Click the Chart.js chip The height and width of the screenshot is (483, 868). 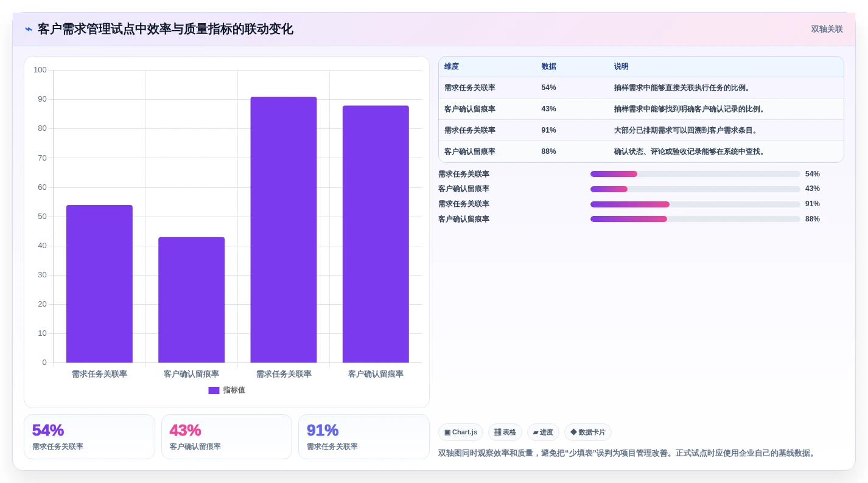pos(461,433)
